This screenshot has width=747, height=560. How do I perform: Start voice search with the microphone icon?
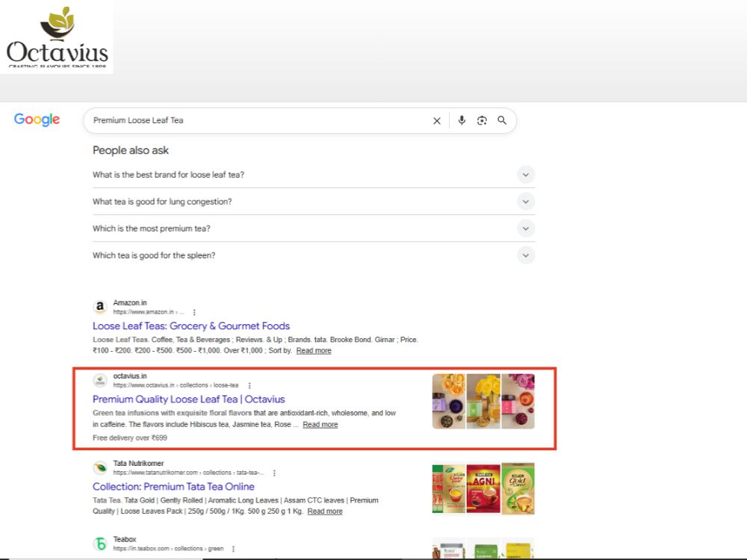click(462, 120)
